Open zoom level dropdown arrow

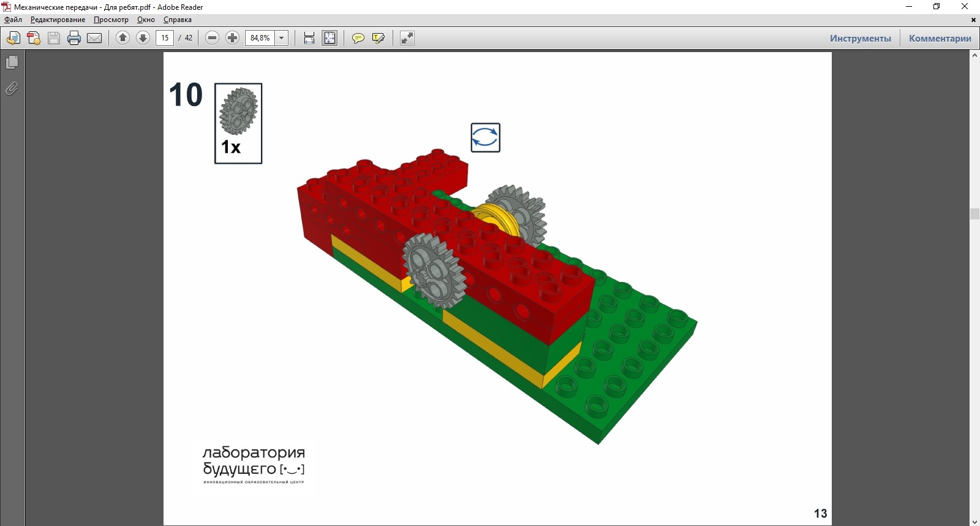point(282,38)
